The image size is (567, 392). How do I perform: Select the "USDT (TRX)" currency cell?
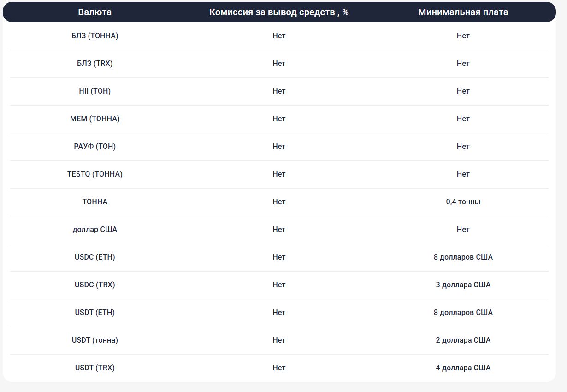point(94,368)
